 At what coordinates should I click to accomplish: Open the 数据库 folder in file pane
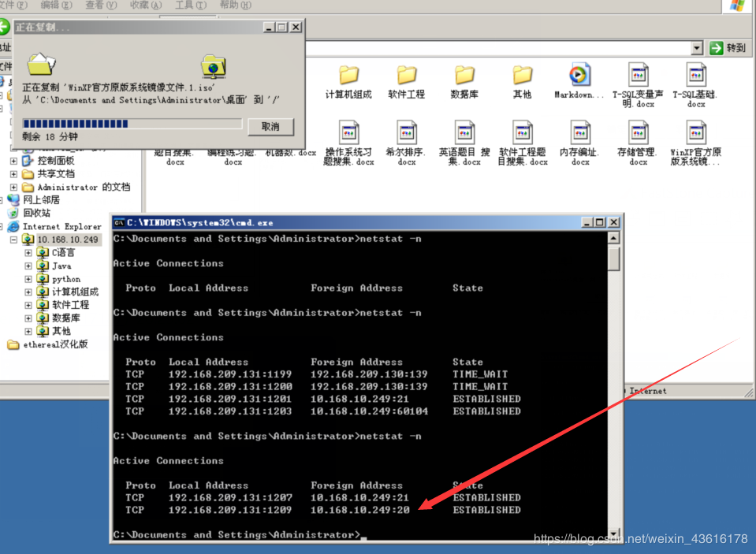(x=464, y=75)
